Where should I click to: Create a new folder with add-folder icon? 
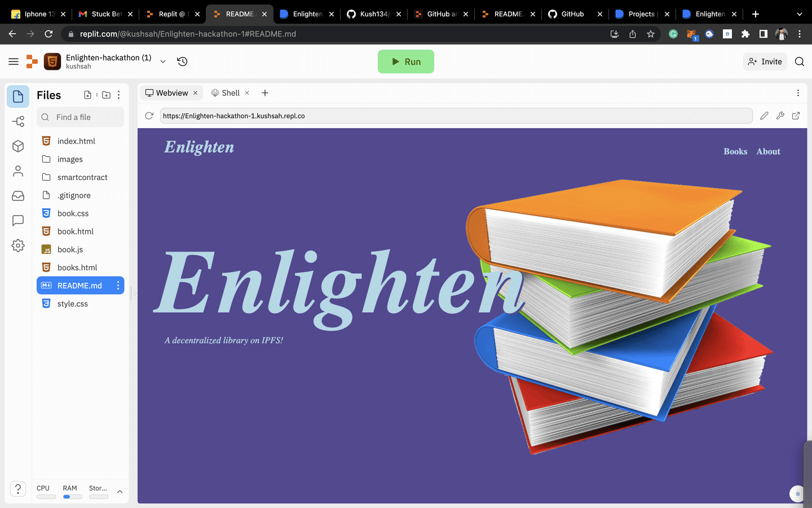click(x=106, y=95)
